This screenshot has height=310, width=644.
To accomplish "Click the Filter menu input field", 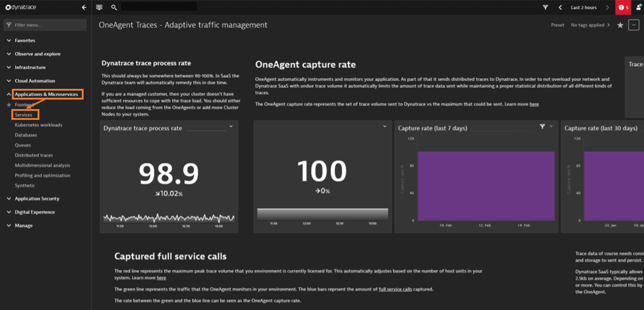I will coord(45,25).
